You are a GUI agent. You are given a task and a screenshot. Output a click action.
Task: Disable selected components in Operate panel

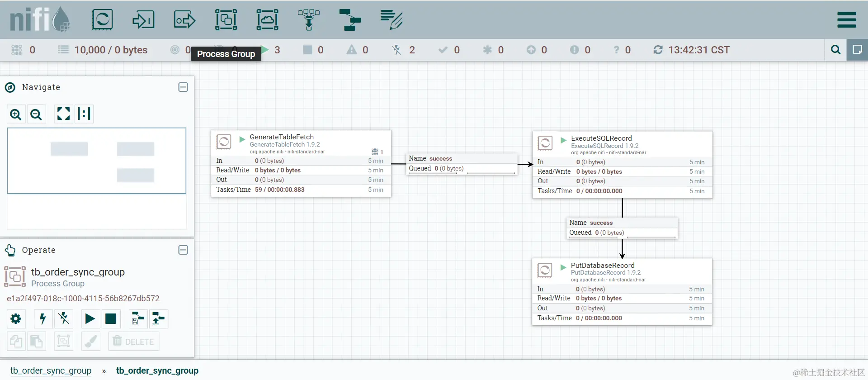pos(64,319)
